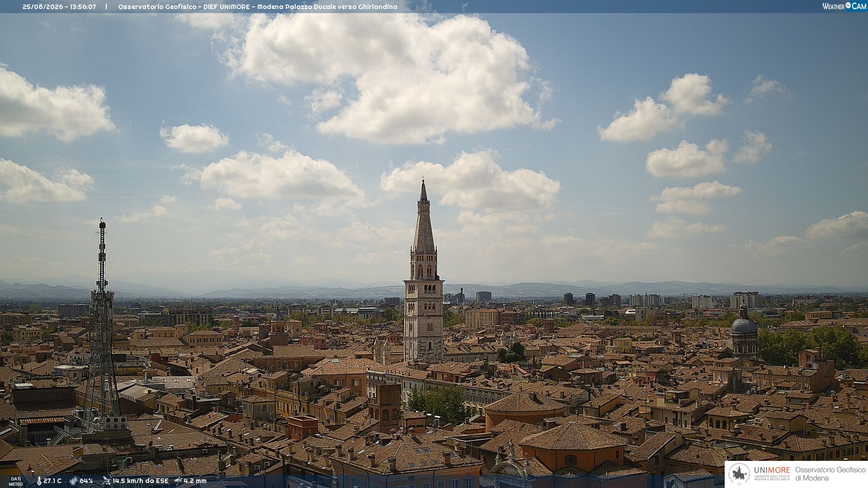Viewport: 868px width, 488px height.
Task: Click the 14.5 km/h da ESE wind reading
Action: click(x=141, y=481)
